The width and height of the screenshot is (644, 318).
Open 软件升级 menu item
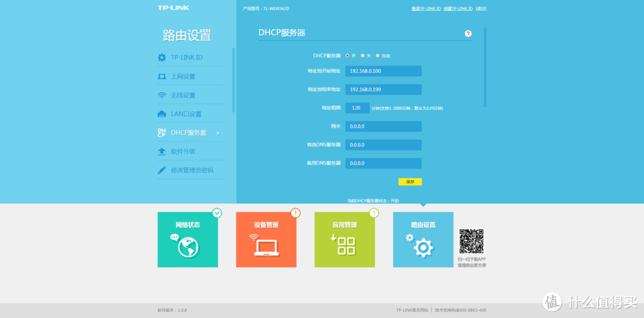(191, 152)
